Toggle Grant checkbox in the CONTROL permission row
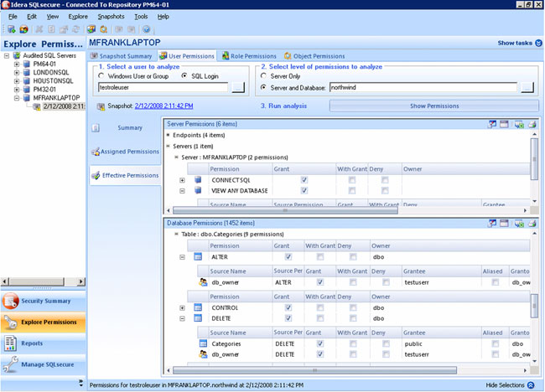The width and height of the screenshot is (545, 392). tap(288, 307)
